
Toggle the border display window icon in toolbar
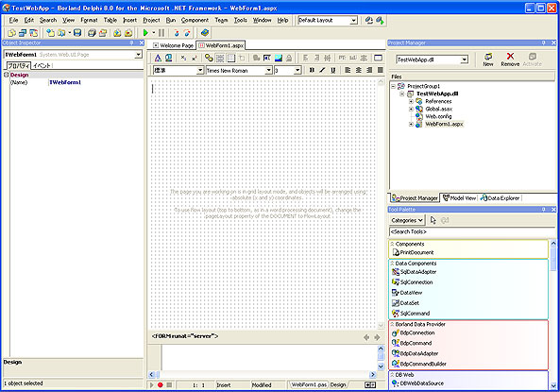[378, 58]
